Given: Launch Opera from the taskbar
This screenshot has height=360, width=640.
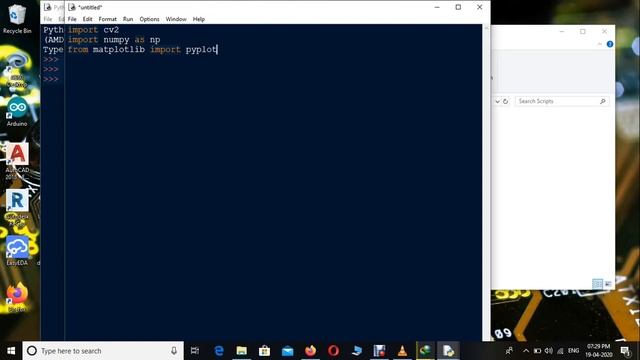Looking at the screenshot, I should coord(333,351).
